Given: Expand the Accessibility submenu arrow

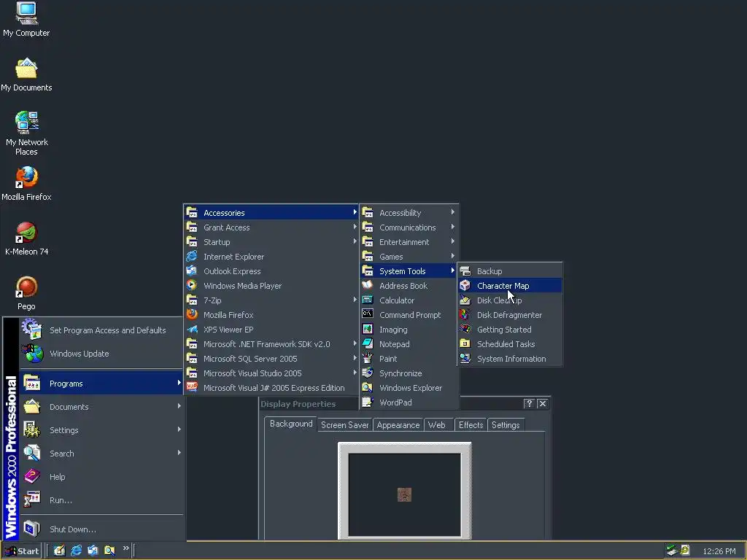Looking at the screenshot, I should coord(452,212).
